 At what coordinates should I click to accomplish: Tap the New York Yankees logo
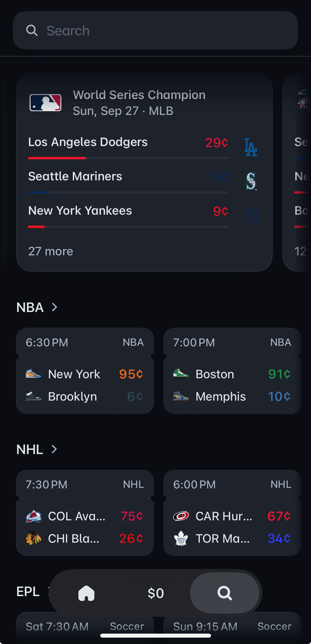pyautogui.click(x=251, y=216)
